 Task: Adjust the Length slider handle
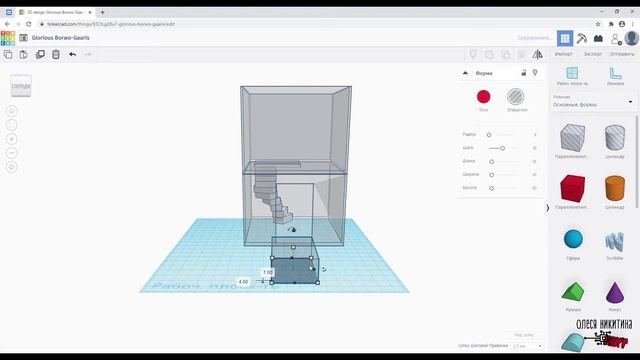pos(491,162)
